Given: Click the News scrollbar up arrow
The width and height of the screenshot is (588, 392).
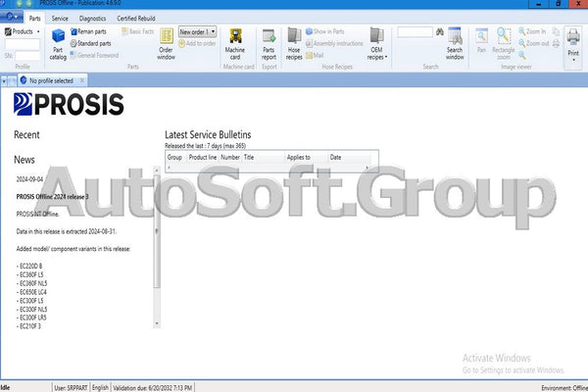Looking at the screenshot, I should coord(157,171).
